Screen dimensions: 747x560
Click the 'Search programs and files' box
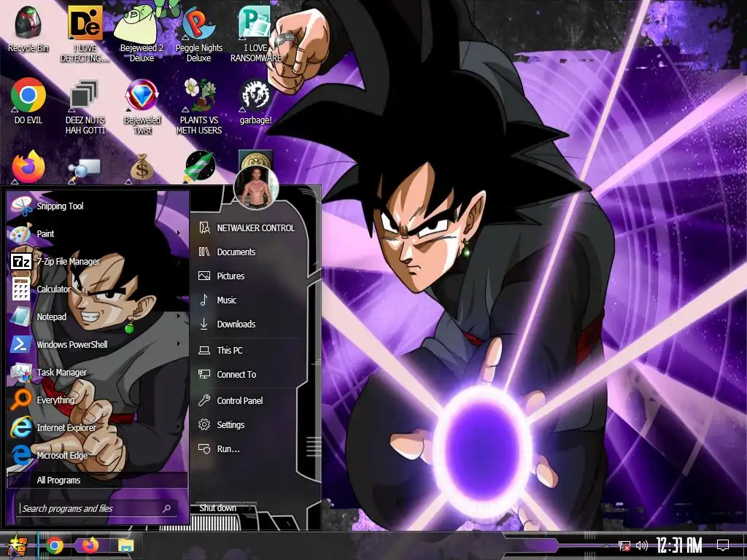98,508
